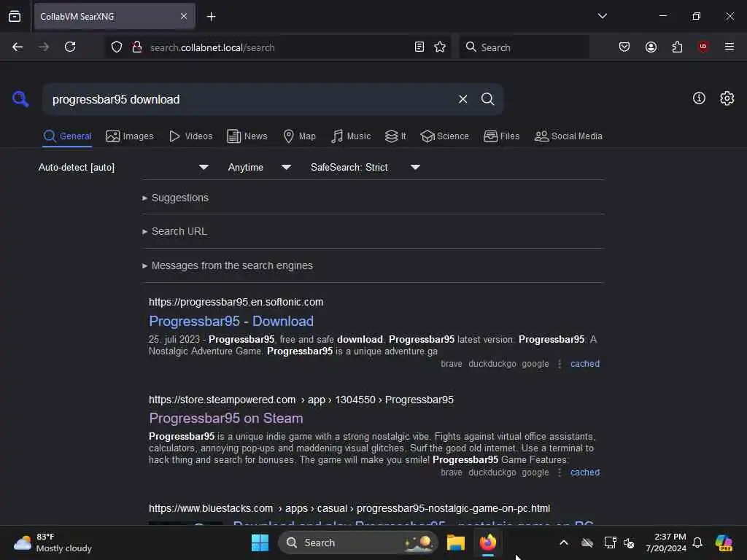Switch to the Music category
This screenshot has height=560, width=747.
point(351,136)
